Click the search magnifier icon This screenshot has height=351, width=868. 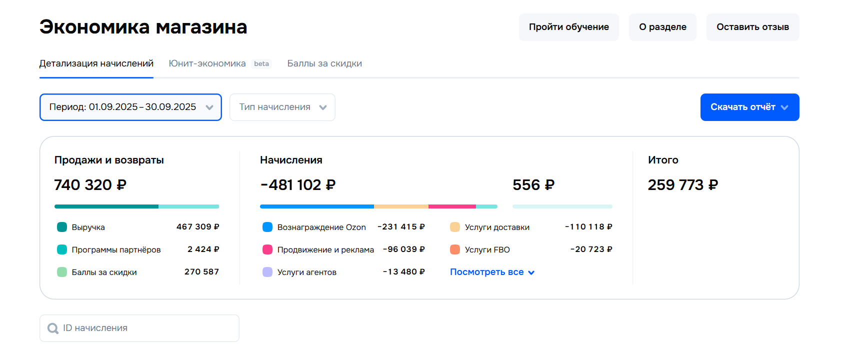[x=52, y=328]
